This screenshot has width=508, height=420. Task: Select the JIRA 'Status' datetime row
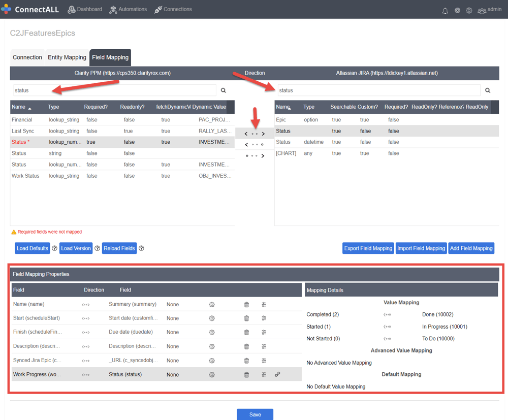click(387, 142)
